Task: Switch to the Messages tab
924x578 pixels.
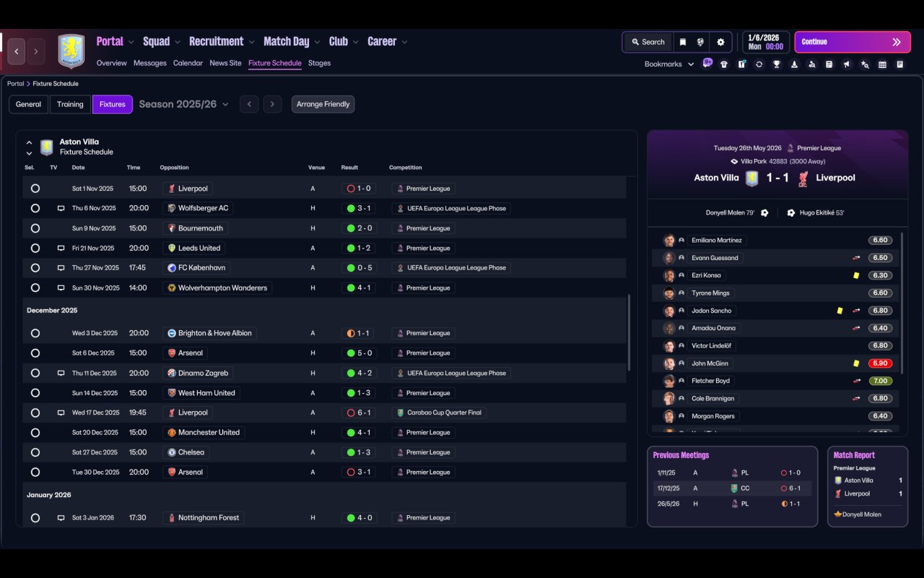Action: click(150, 63)
